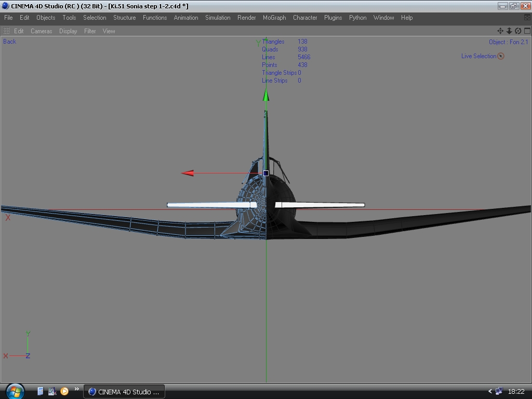Click the CINEMA 4D Studio taskbar button
Screen dimensions: 532x399
124,392
